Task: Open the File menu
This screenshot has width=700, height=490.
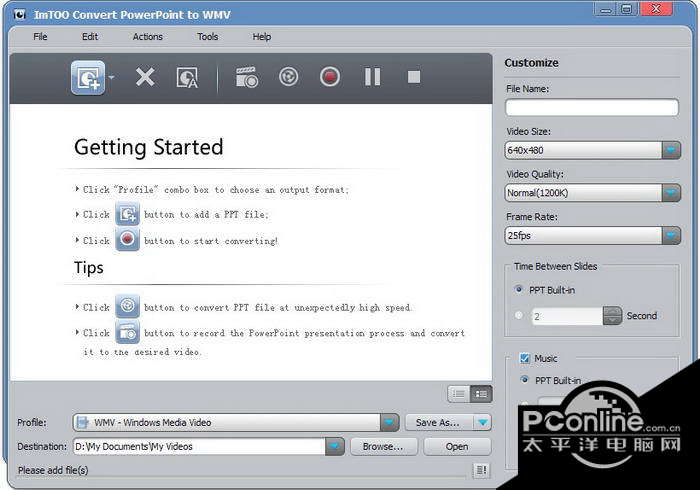Action: coord(40,37)
